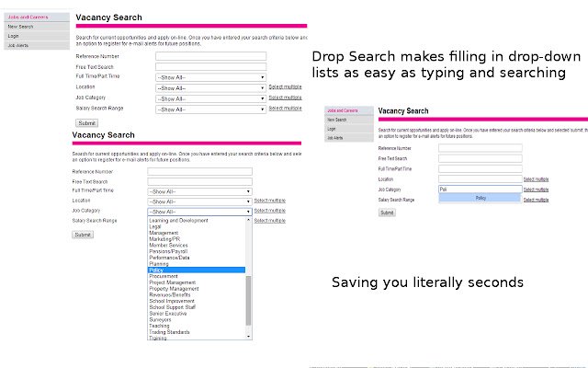Image resolution: width=588 pixels, height=368 pixels.
Task: Open Job Category dropdown in top form
Action: 210,98
